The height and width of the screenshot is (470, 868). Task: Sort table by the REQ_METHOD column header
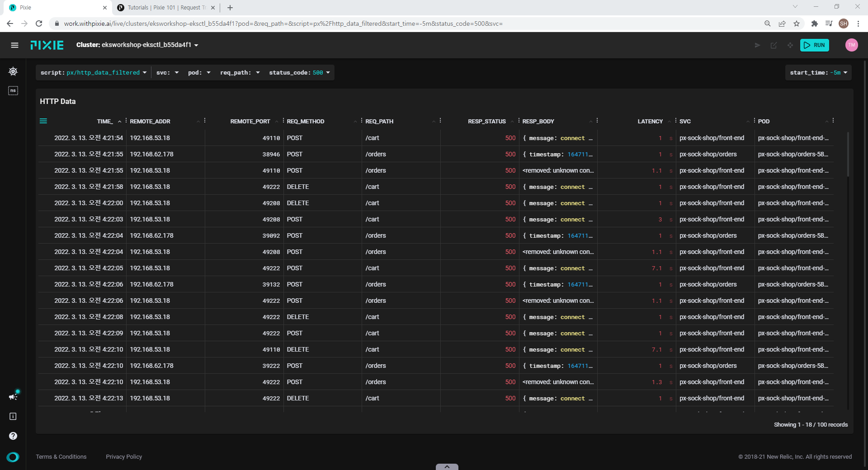tap(306, 122)
